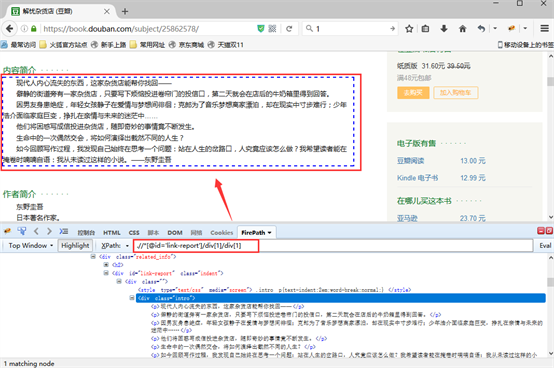Go to the home page icon
This screenshot has height=368, width=554.
click(x=462, y=29)
